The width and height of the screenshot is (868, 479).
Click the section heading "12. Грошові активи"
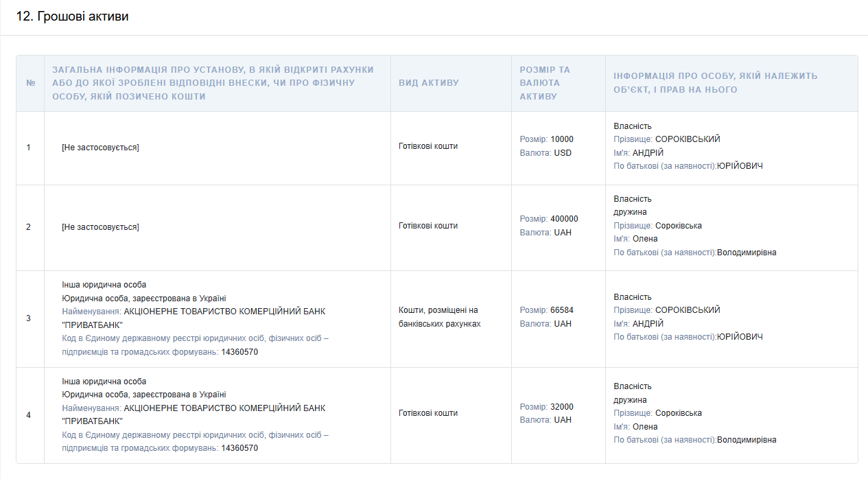click(x=72, y=16)
